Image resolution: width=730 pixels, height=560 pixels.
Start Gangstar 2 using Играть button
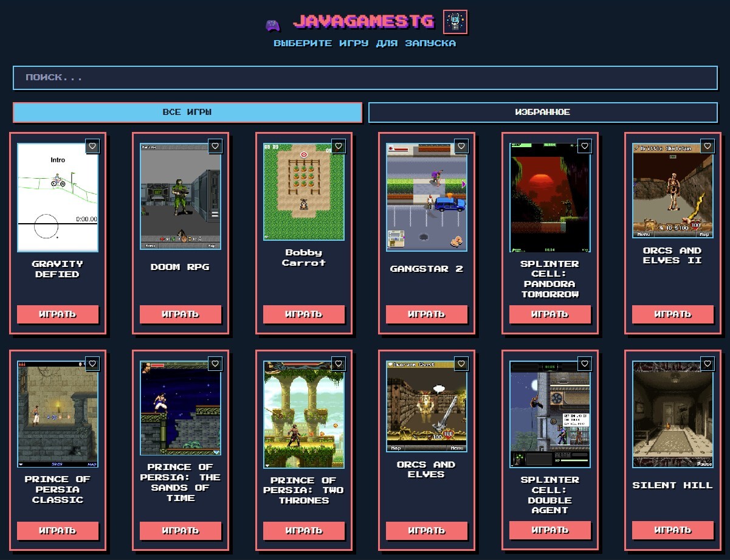point(426,314)
